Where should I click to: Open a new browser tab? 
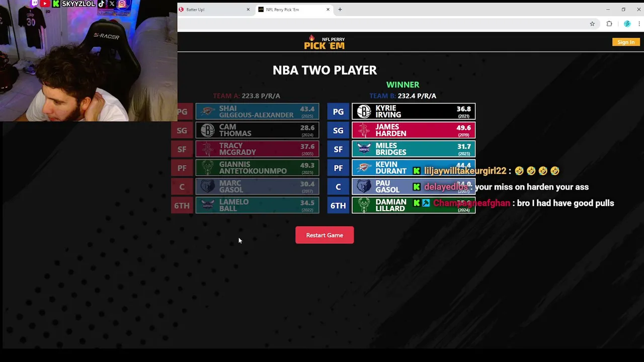click(340, 10)
